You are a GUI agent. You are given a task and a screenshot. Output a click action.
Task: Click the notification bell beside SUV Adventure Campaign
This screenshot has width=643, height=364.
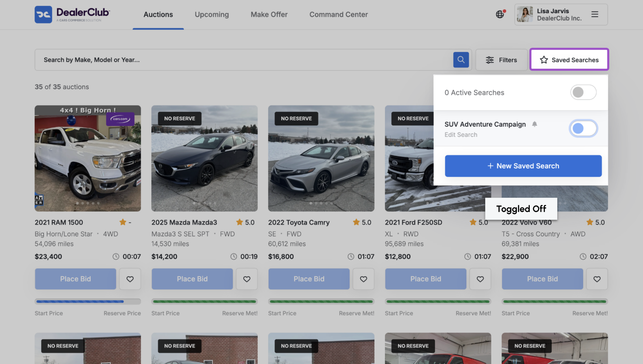(534, 124)
